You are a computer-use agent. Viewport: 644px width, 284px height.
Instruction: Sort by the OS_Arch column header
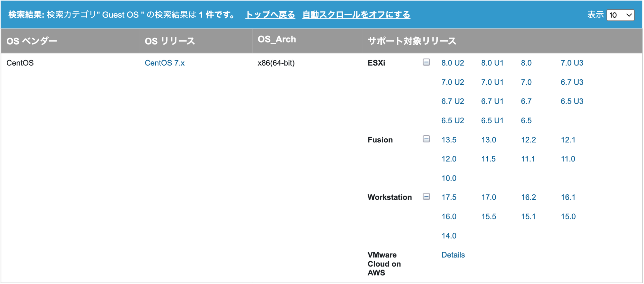[x=277, y=39]
